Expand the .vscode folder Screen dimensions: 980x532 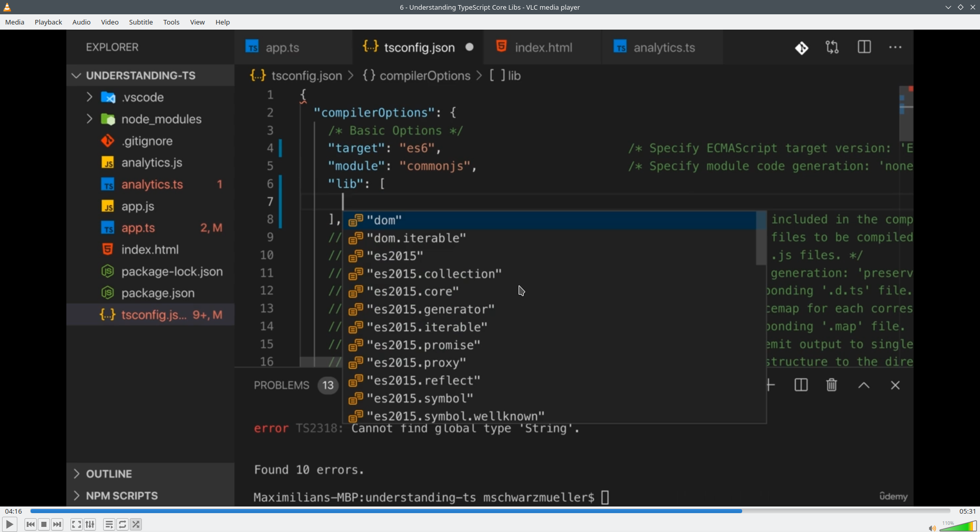[x=150, y=97]
